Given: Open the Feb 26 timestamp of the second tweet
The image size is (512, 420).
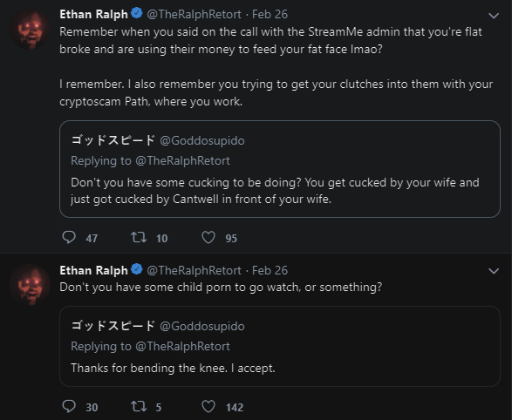Looking at the screenshot, I should click(x=270, y=270).
